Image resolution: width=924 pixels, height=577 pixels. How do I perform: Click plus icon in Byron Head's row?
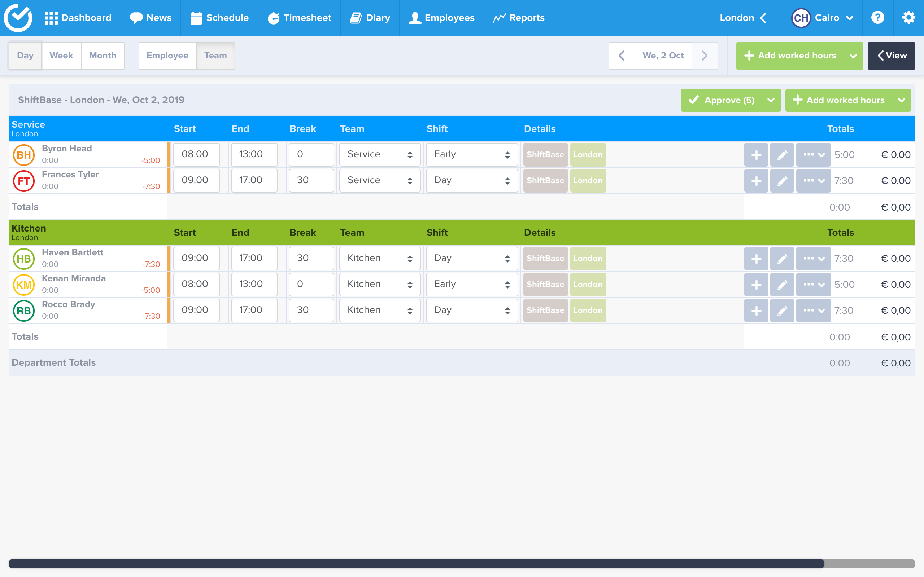click(x=756, y=155)
